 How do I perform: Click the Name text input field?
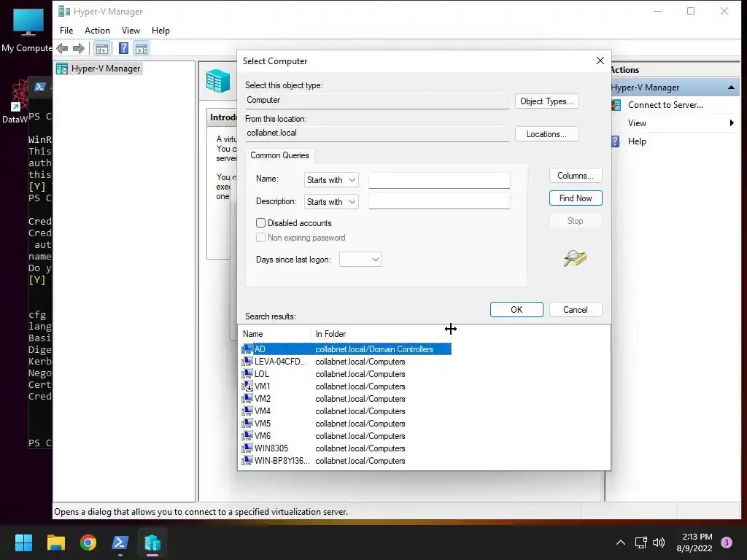click(x=439, y=181)
